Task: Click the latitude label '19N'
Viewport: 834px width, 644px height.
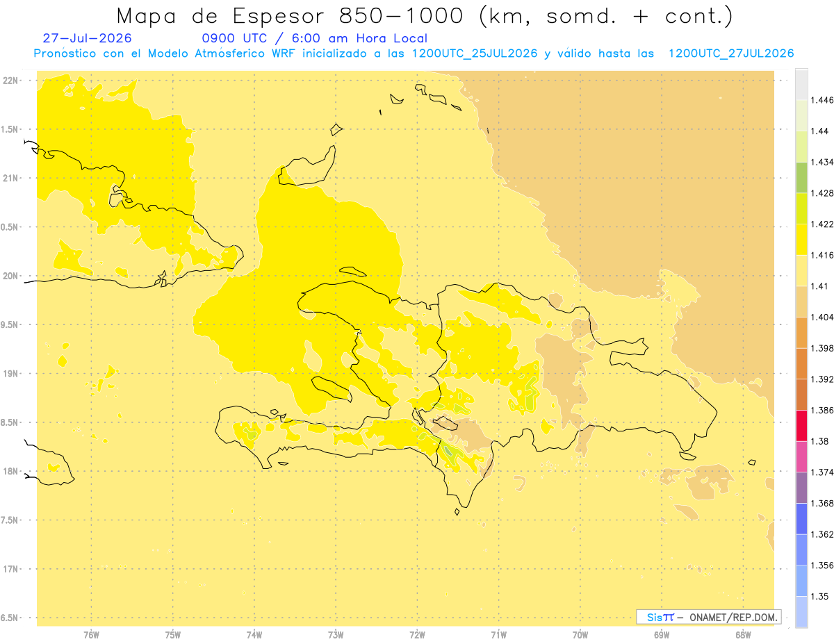Action: [11, 374]
